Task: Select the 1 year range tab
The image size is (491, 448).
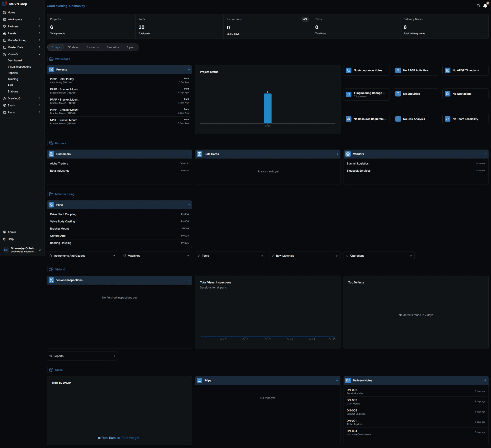Action: pos(131,47)
